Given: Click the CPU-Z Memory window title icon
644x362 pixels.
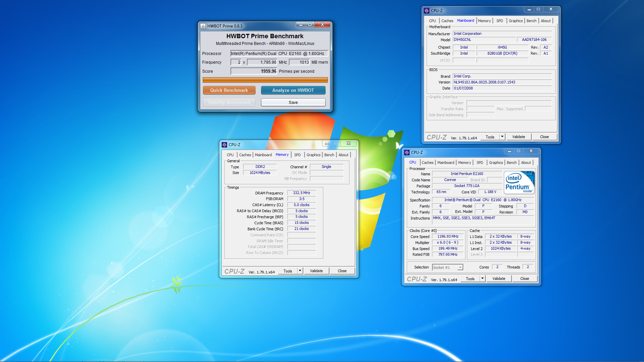Looking at the screenshot, I should click(224, 145).
